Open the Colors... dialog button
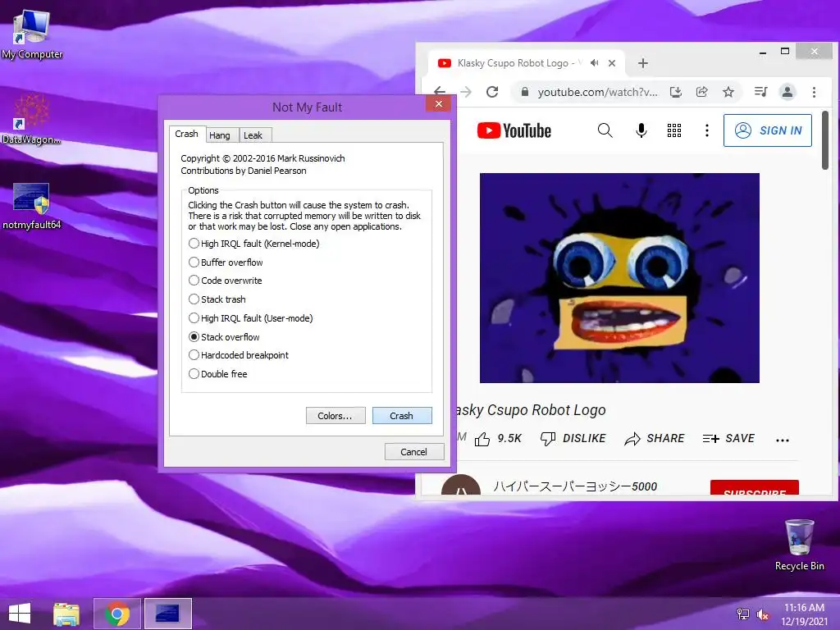Screen dimensions: 840x630 pos(336,416)
